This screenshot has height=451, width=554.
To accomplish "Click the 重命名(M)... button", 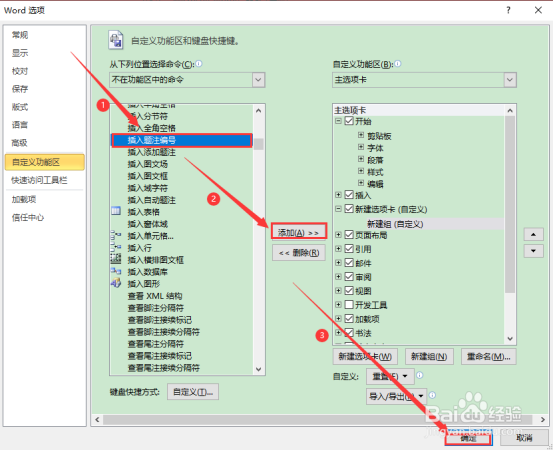I will [x=489, y=356].
